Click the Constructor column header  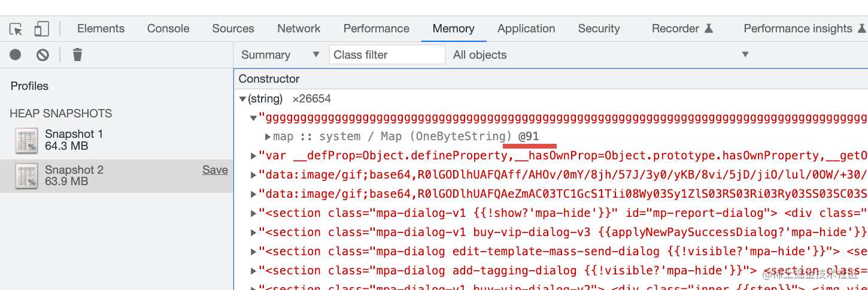[x=269, y=79]
